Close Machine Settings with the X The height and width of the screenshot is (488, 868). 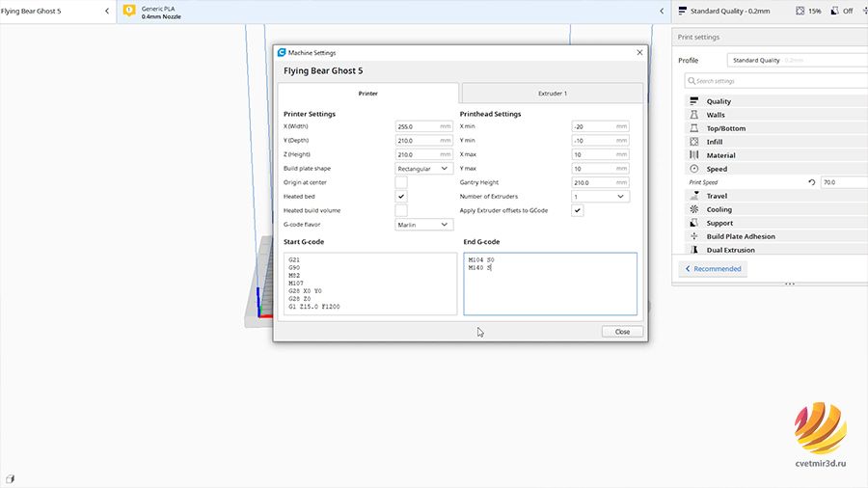(639, 53)
